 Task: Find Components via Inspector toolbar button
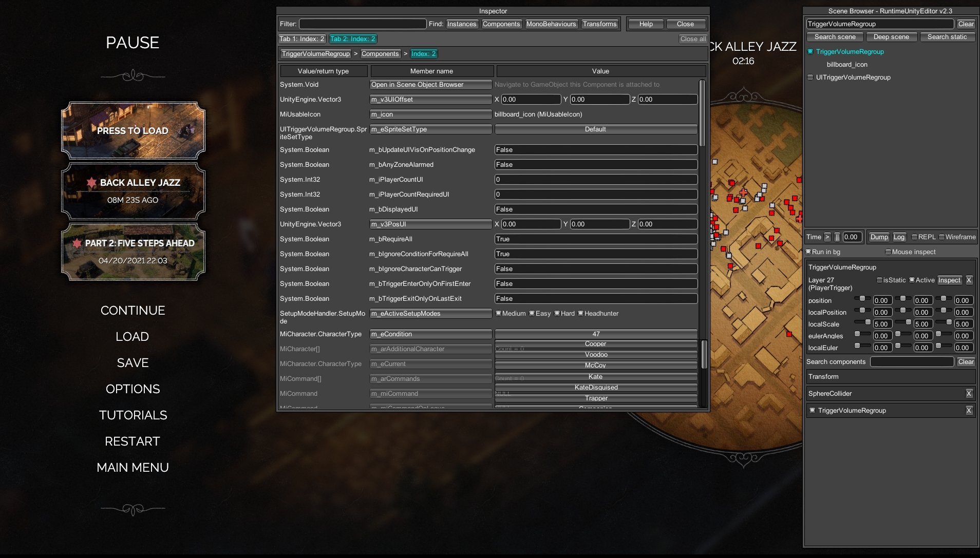click(501, 24)
